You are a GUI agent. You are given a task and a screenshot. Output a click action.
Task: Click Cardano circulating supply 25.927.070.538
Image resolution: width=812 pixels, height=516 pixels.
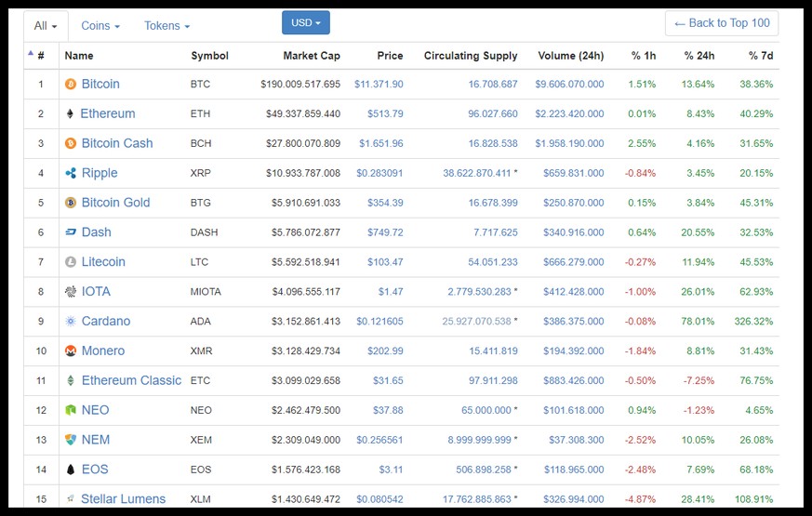pos(476,322)
